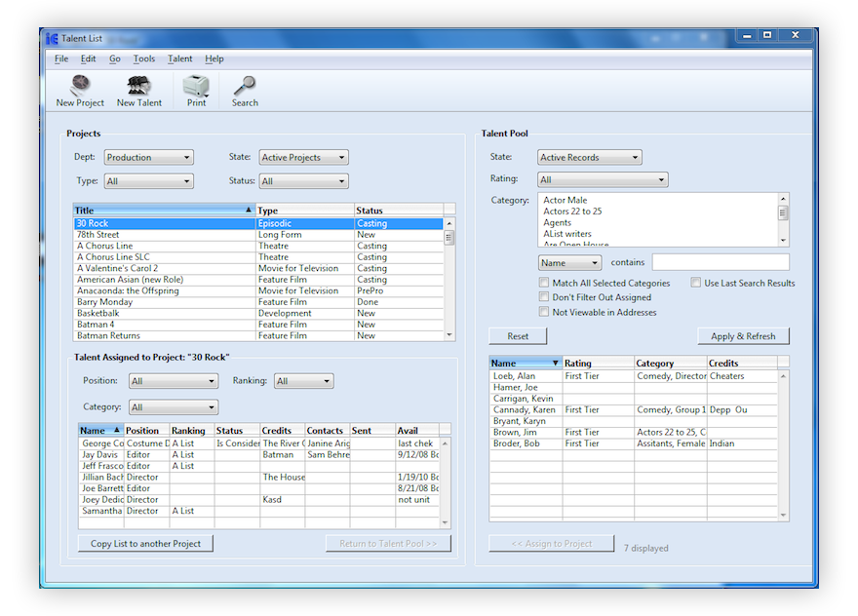Sort talent pool by Rating header
Image resolution: width=858 pixels, height=616 pixels.
[599, 363]
